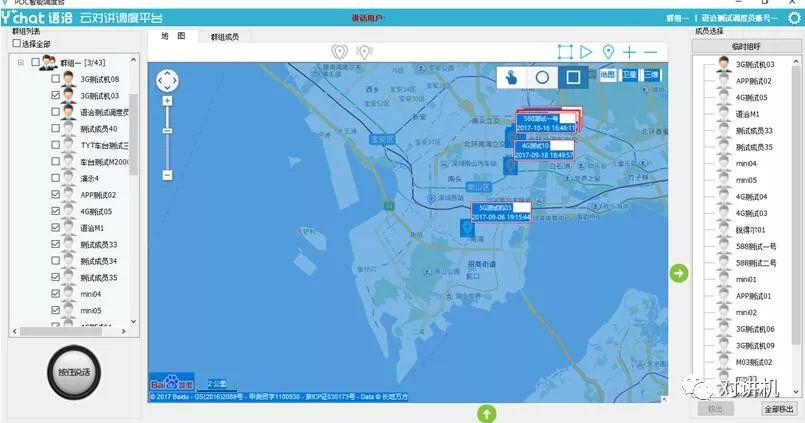
Task: Click the map zoom slider handle
Action: pos(167,131)
